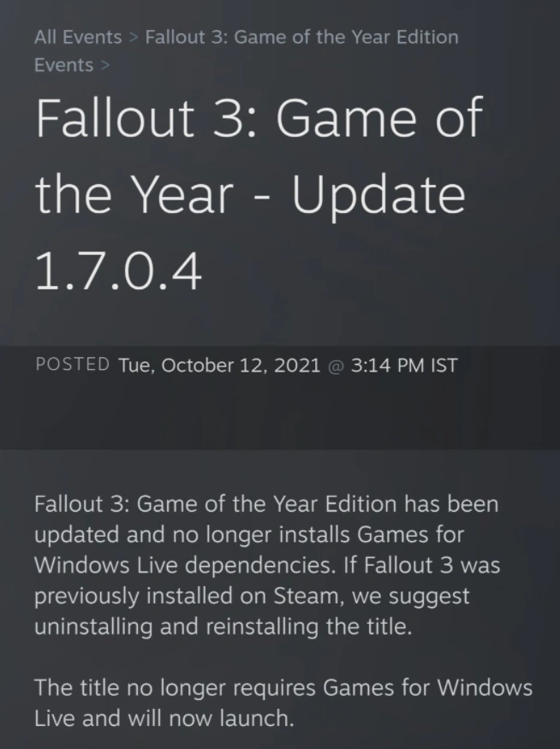560x749 pixels.
Task: Click the Fallout 3: Game of the Year Edition breadcrumb
Action: 301,38
